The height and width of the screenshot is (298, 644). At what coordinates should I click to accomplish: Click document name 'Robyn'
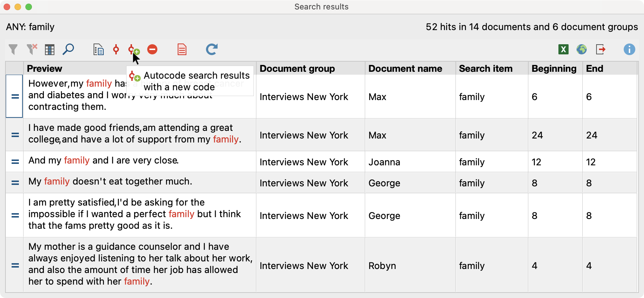tap(382, 266)
